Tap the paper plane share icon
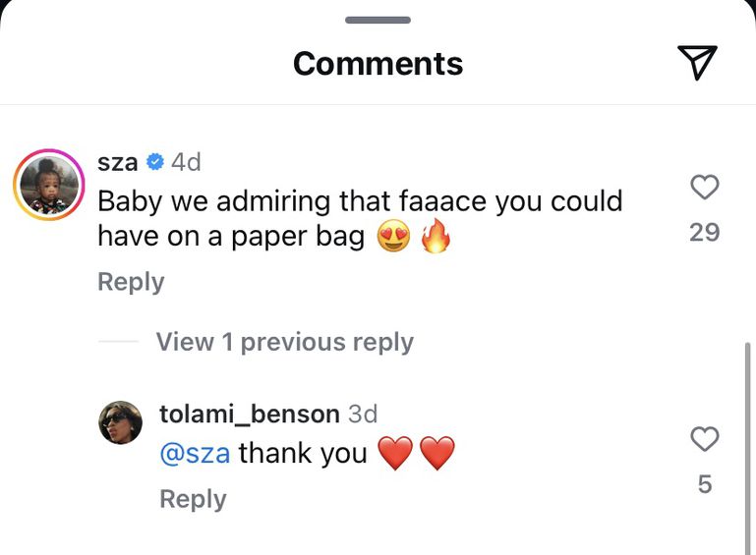This screenshot has width=756, height=555. [697, 62]
